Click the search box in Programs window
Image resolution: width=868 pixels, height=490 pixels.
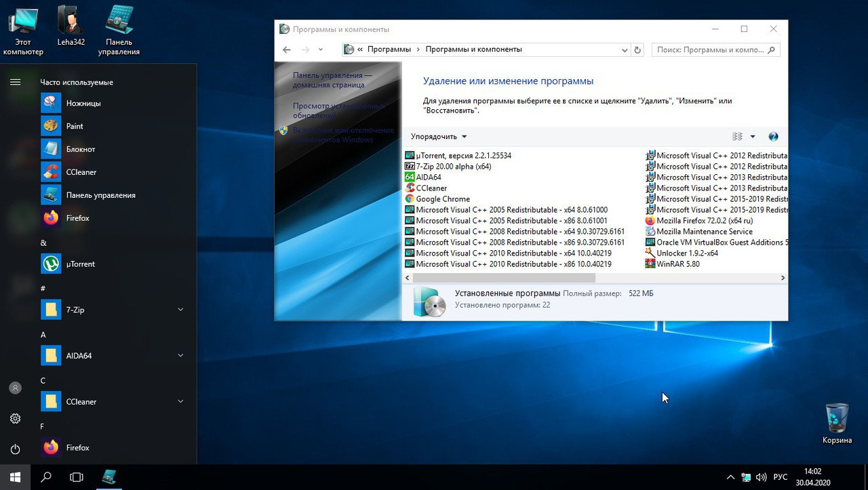(716, 49)
